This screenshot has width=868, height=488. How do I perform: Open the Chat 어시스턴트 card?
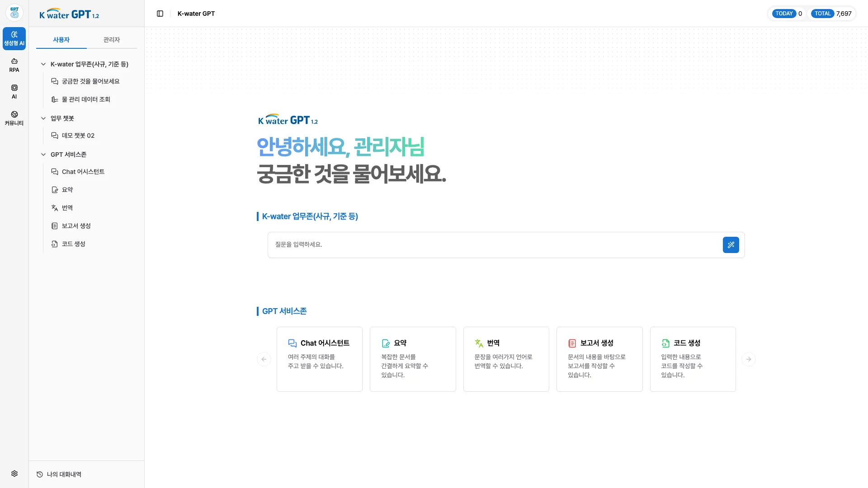(320, 359)
